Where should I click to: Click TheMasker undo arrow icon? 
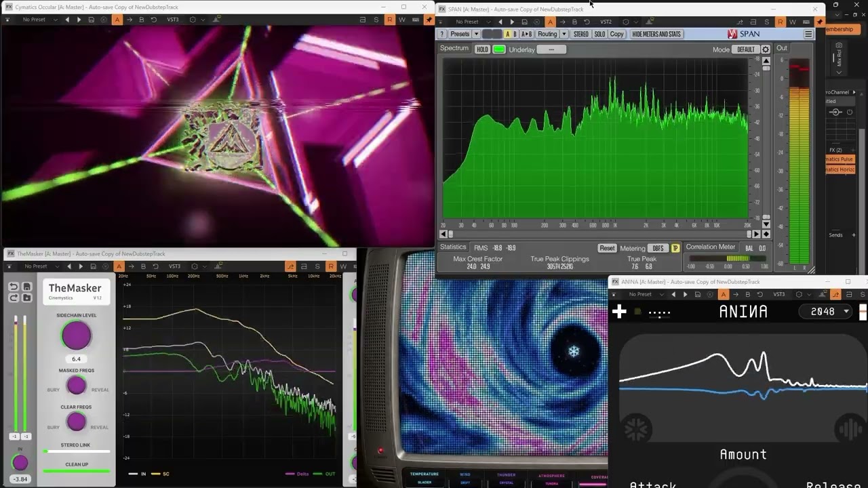(x=14, y=287)
